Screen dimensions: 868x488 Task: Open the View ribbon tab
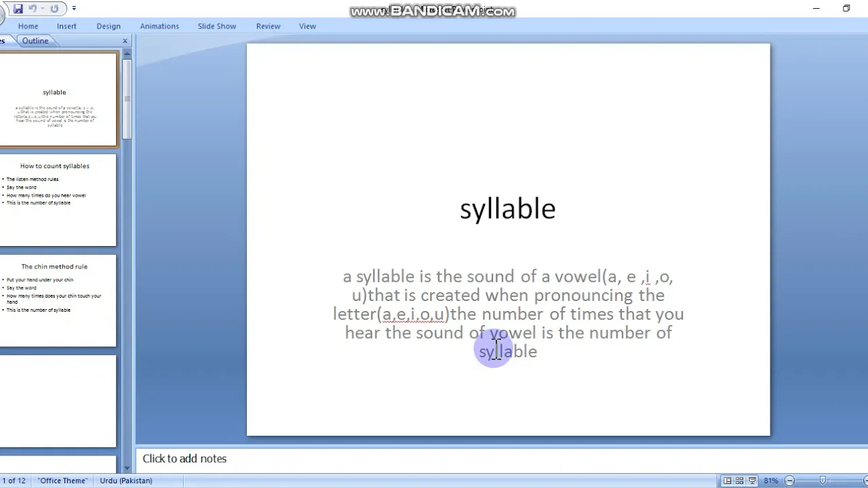click(x=307, y=26)
